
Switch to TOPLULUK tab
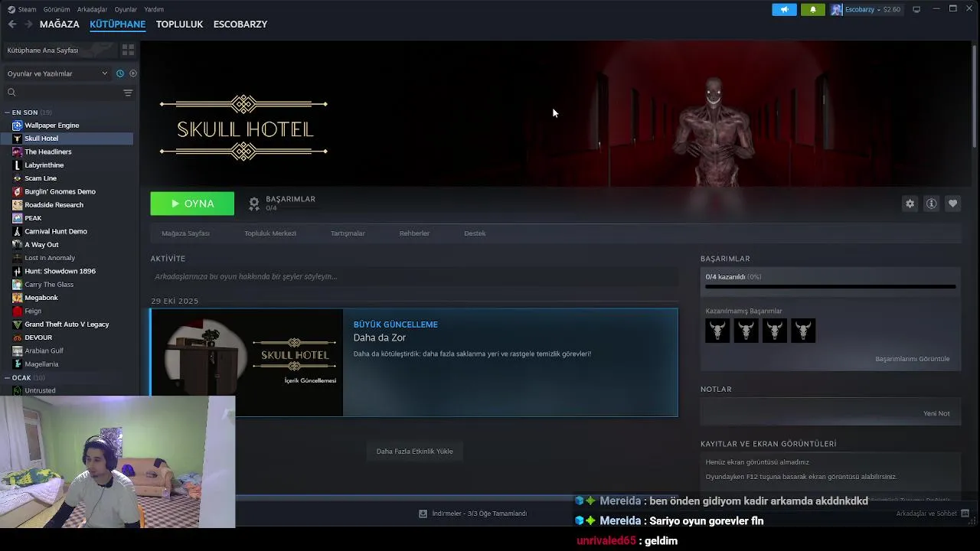(x=179, y=24)
